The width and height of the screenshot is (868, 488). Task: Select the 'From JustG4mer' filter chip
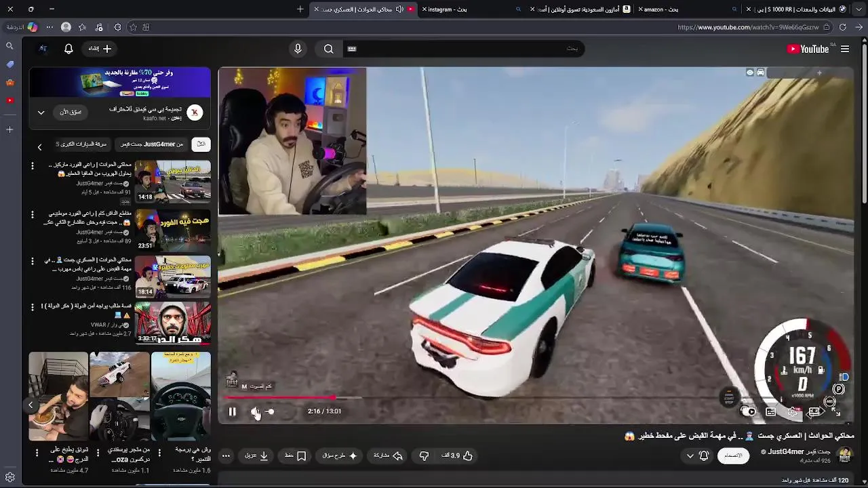click(152, 144)
